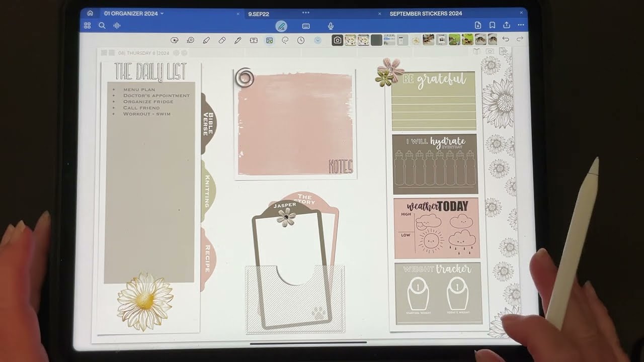Tap the Jasper tag card

pyautogui.click(x=292, y=265)
